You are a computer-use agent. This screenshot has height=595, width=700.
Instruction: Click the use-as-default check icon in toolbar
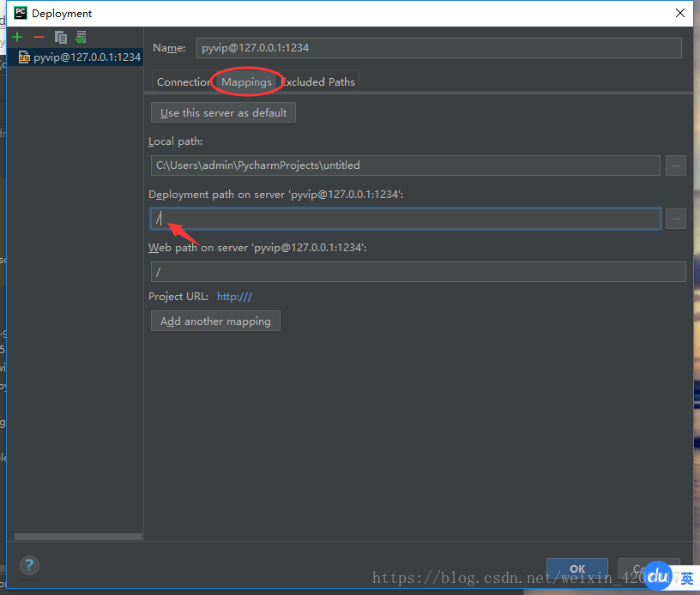(x=81, y=37)
